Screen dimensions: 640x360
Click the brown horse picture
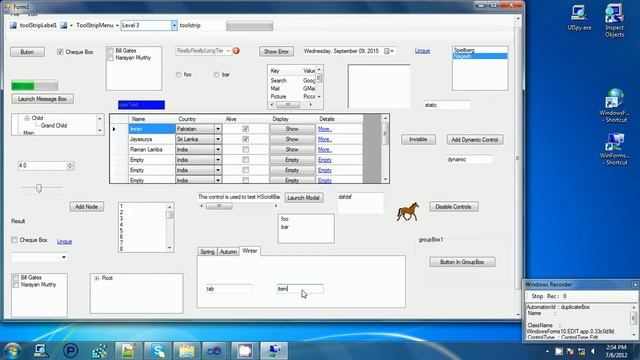point(408,211)
